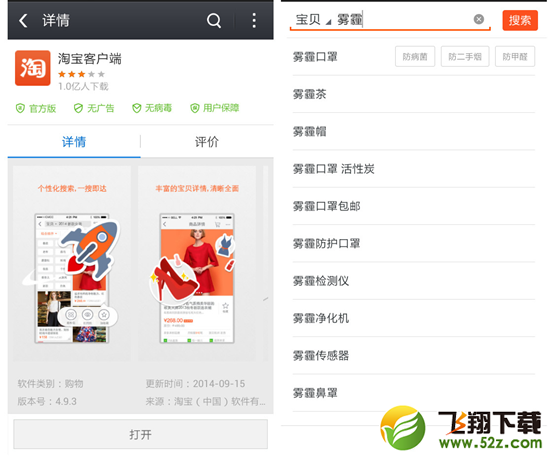Tap the 1.0亿人下载 download count
554x462 pixels.
[83, 87]
